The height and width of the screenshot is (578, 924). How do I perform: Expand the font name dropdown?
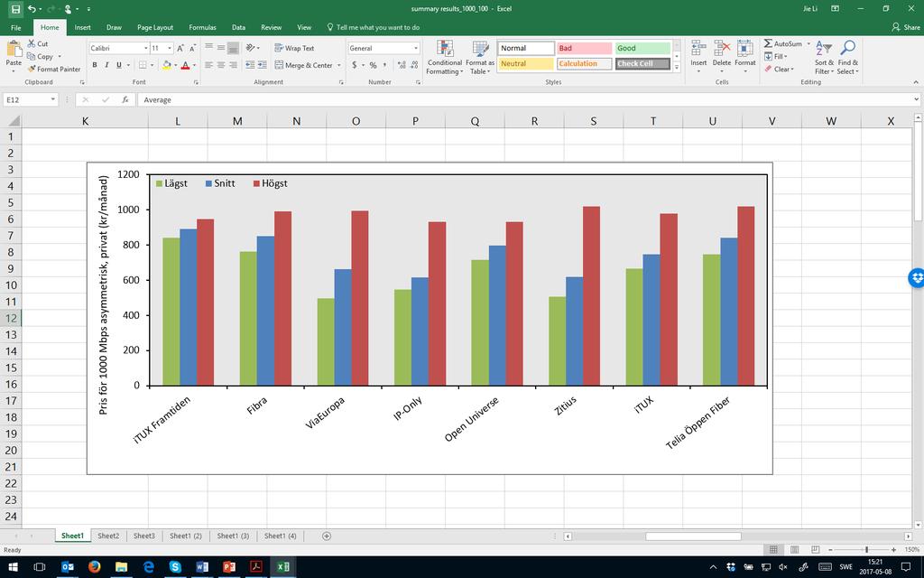[x=145, y=49]
